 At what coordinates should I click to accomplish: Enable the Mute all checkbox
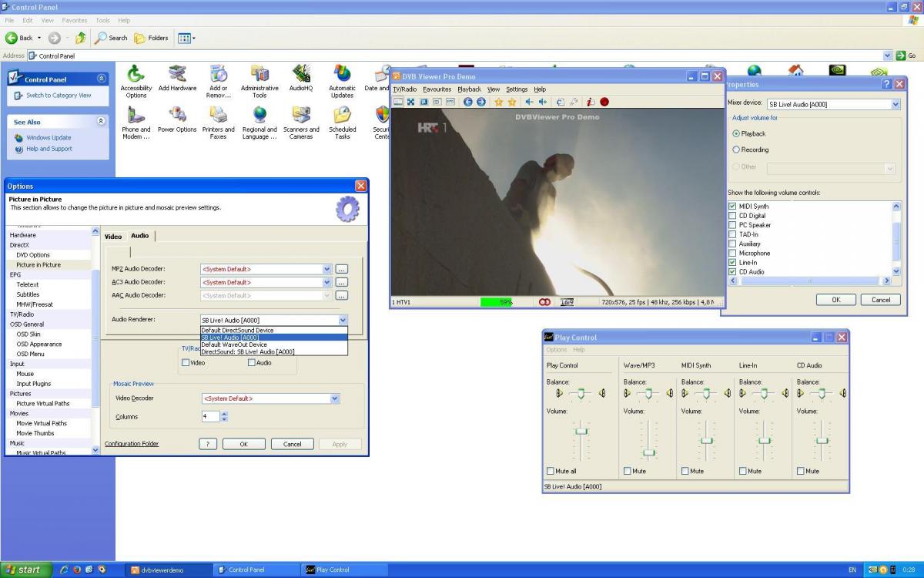(551, 471)
